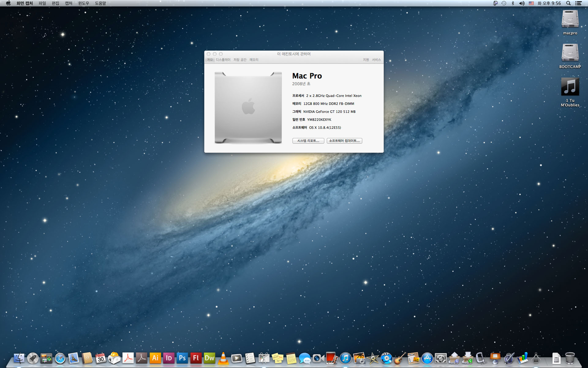Launch GarageBand guitar icon
Screen dimensions: 588x368
[x=400, y=358]
